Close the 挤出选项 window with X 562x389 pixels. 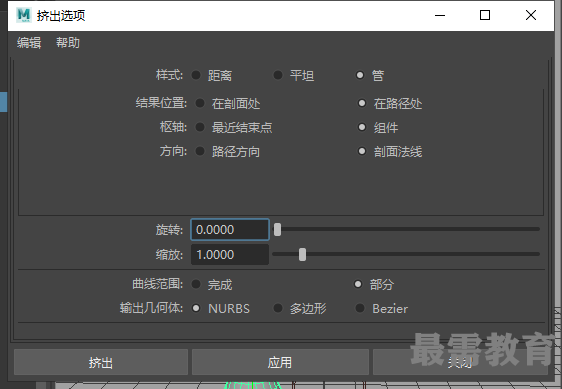tap(531, 15)
